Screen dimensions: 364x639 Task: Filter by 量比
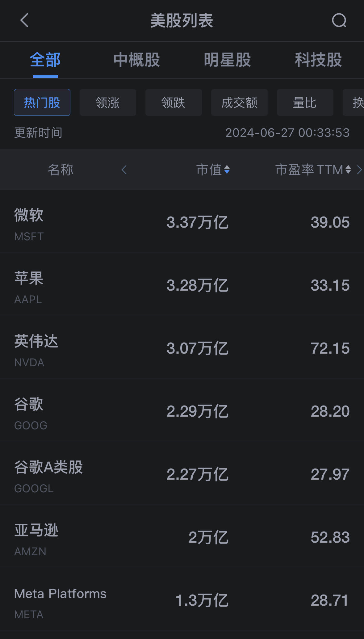[x=305, y=103]
